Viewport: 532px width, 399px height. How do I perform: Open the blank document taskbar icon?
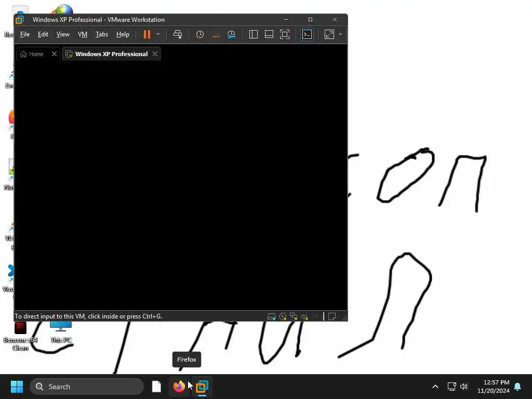[156, 387]
